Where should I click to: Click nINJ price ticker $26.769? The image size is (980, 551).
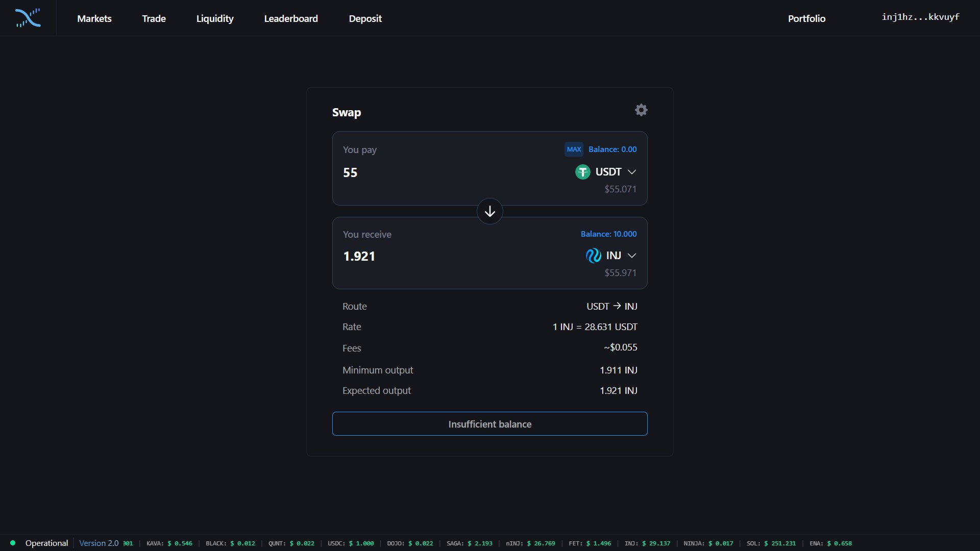click(530, 543)
